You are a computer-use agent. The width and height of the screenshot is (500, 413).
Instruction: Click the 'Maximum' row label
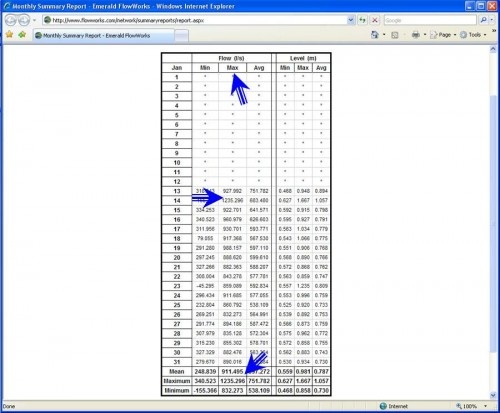[x=177, y=381]
